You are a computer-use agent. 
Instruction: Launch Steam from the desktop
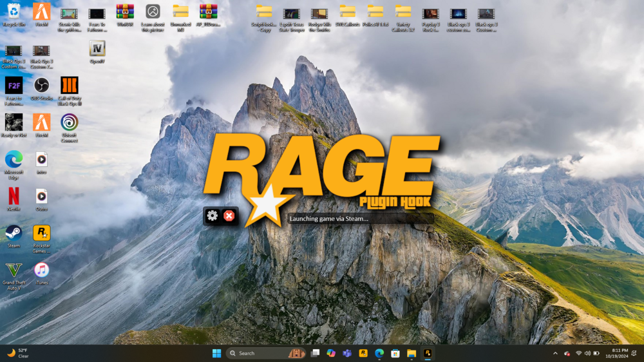pyautogui.click(x=14, y=236)
